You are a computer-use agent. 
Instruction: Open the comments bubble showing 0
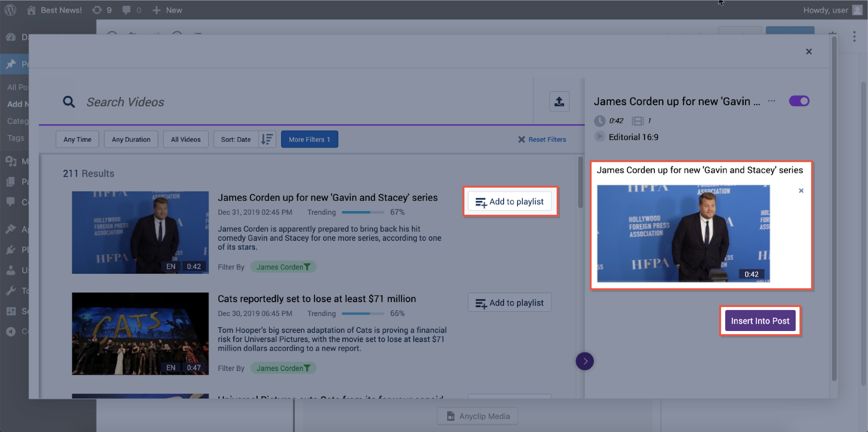point(131,10)
